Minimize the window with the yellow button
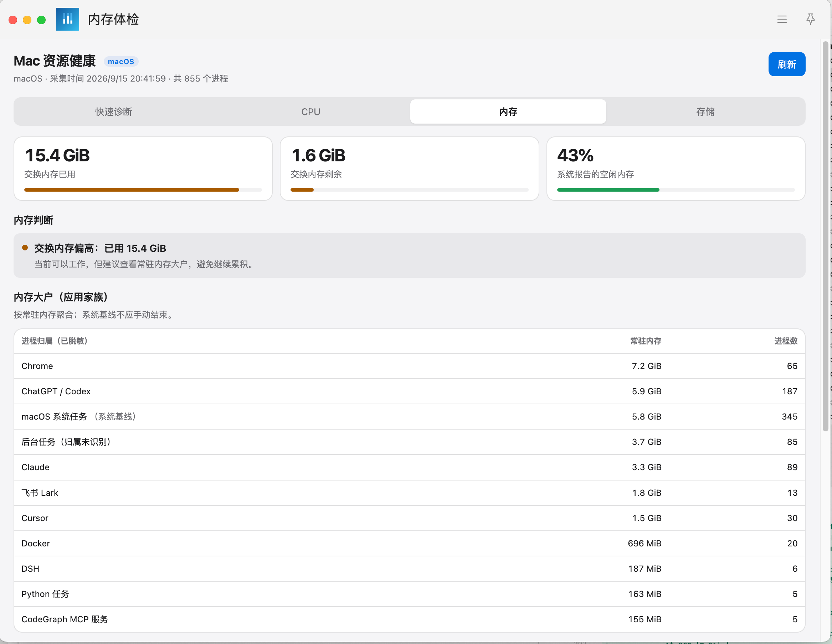Viewport: 832px width, 644px height. [27, 20]
